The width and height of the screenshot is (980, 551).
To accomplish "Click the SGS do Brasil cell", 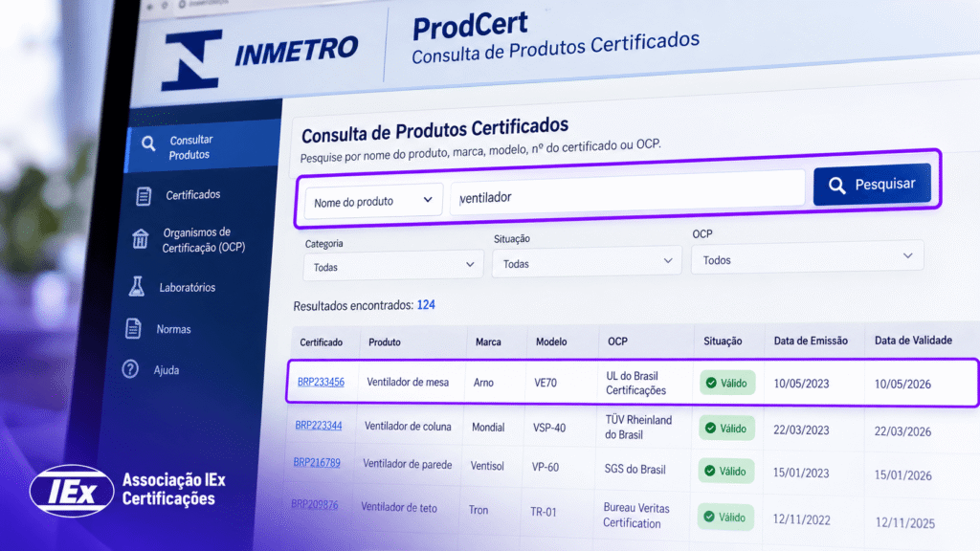I will click(635, 469).
